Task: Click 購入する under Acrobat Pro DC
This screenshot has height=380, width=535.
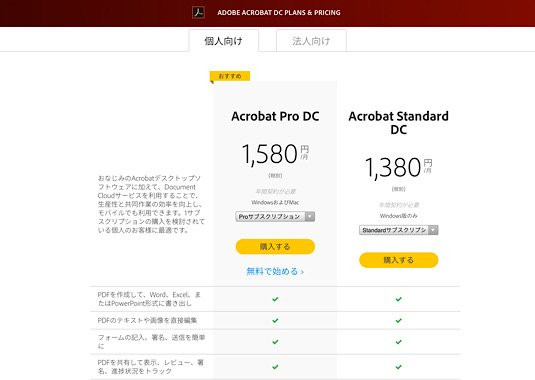Action: tap(275, 246)
